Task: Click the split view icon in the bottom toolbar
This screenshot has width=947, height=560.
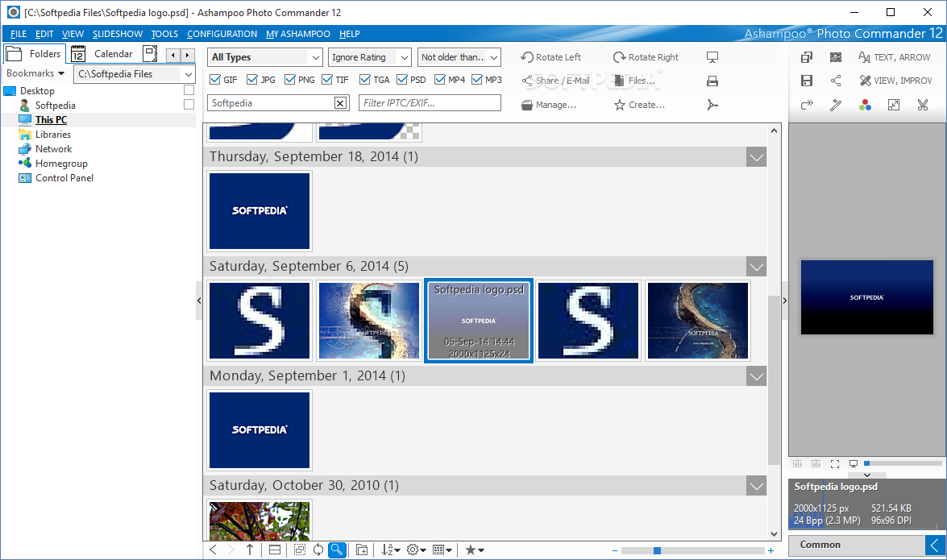Action: coord(275,550)
